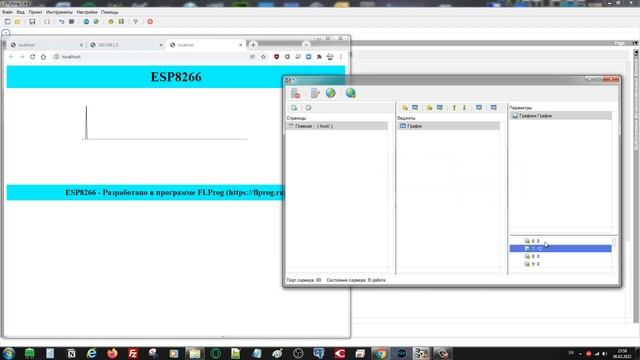The width and height of the screenshot is (640, 360).
Task: Go back in the browser
Action: [x=11, y=57]
